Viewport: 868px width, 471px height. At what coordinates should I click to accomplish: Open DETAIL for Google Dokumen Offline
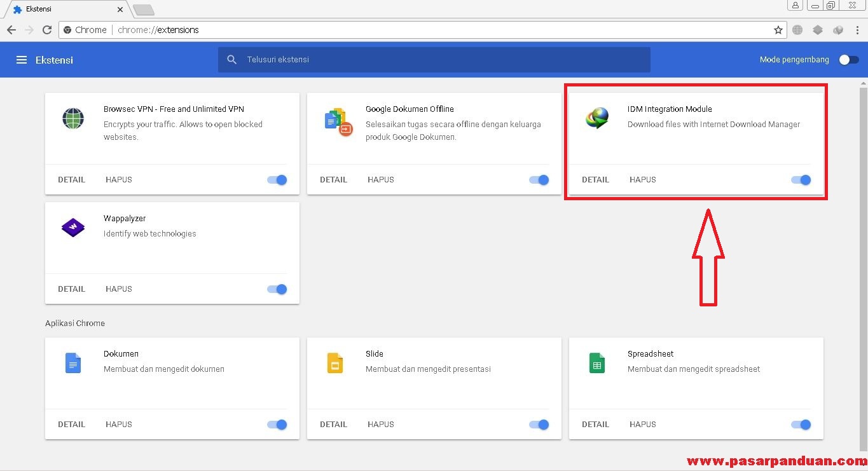click(x=333, y=180)
